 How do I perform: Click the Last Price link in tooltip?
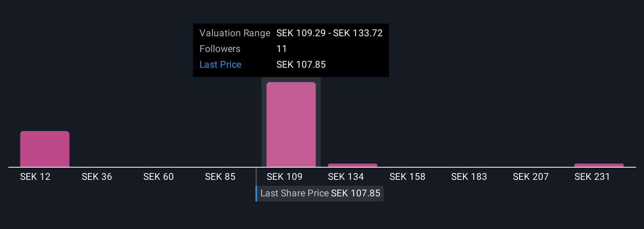coord(220,65)
